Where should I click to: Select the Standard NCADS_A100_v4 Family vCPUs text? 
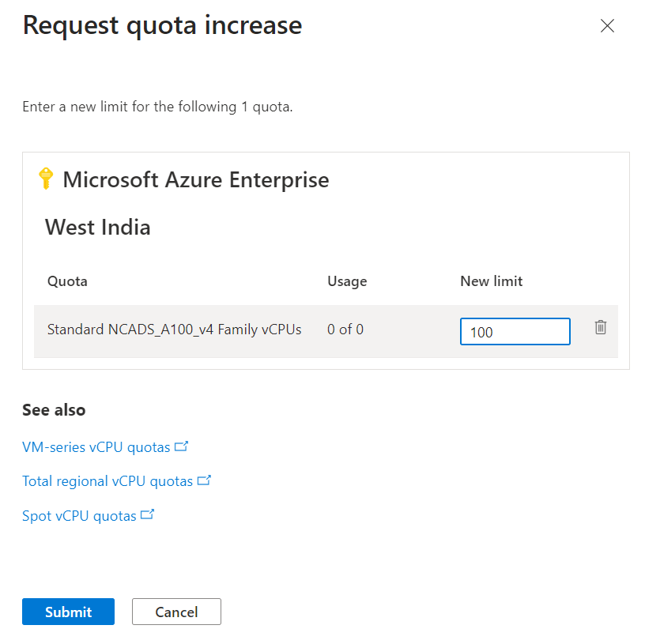coord(175,330)
